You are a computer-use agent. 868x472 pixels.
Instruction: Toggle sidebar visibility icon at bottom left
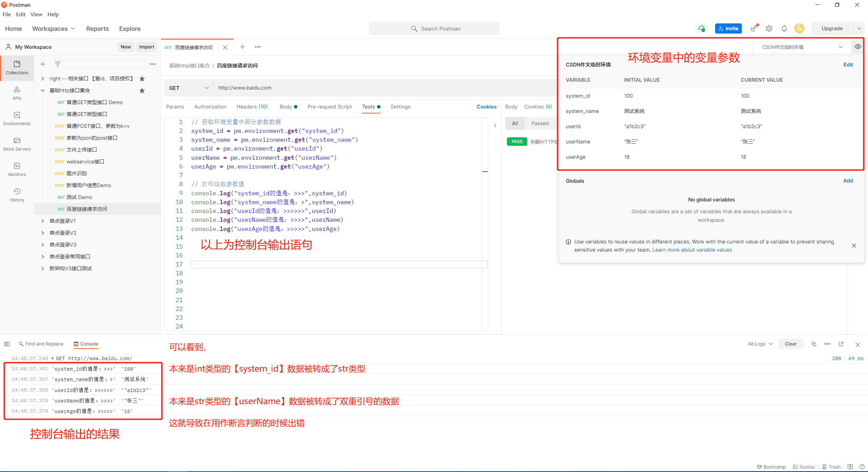pos(7,344)
